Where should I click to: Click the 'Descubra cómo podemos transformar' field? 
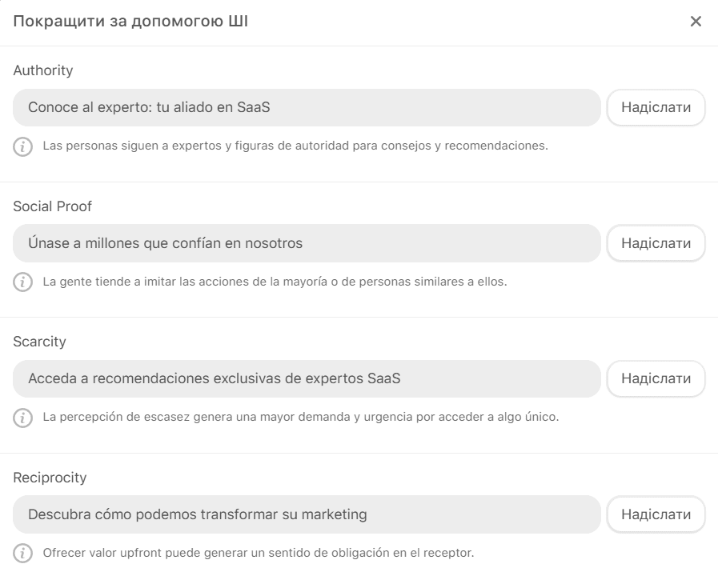click(307, 514)
